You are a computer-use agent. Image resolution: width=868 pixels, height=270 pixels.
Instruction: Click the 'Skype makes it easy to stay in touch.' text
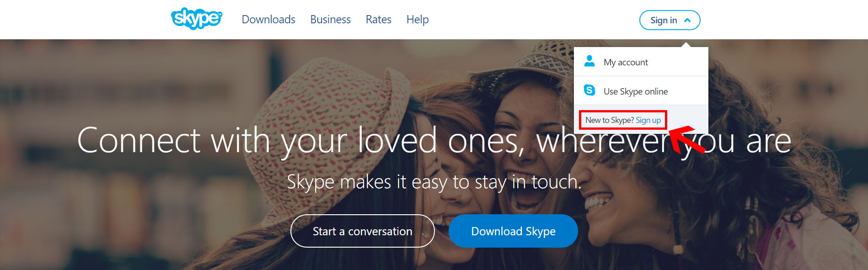pos(434,182)
